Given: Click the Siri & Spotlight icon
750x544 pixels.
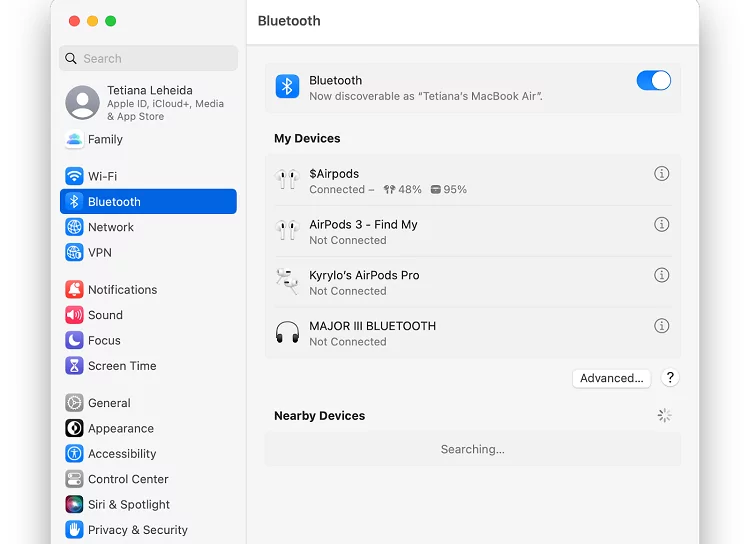Looking at the screenshot, I should point(74,504).
